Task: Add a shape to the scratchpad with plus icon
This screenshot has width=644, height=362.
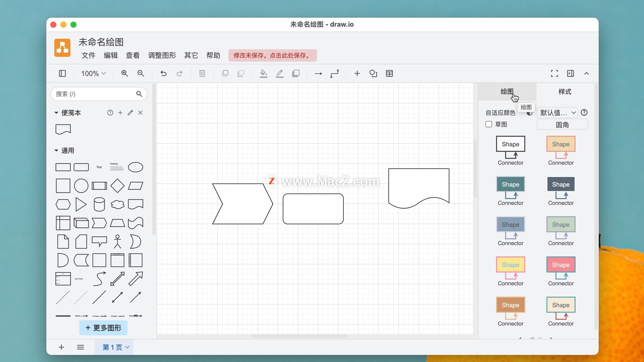Action: (120, 113)
